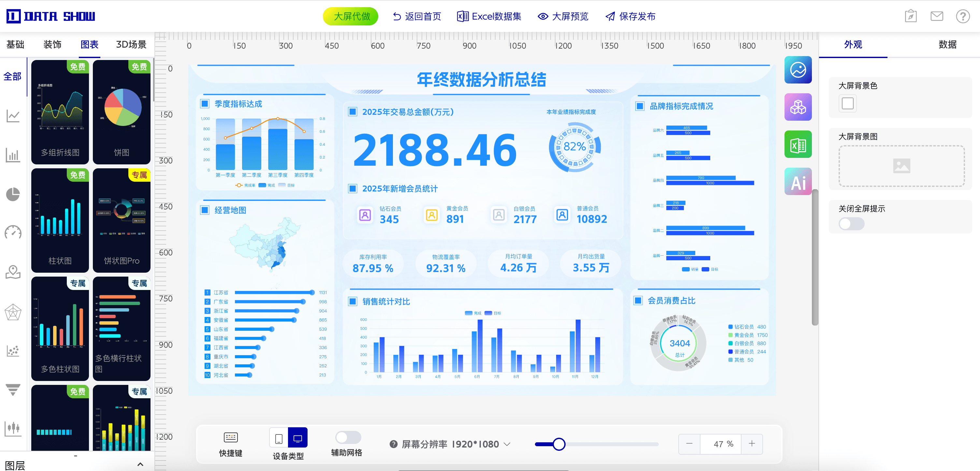
Task: Open the Ai assistant icon
Action: pyautogui.click(x=798, y=182)
